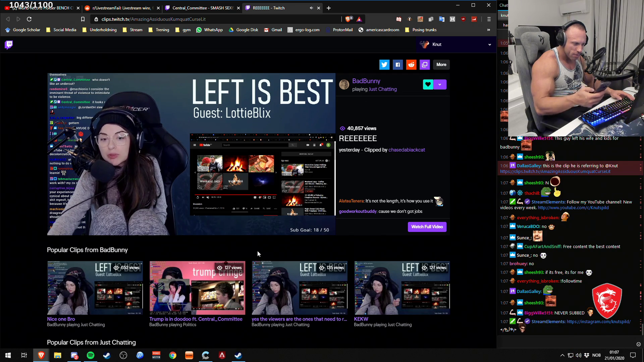Screen dimensions: 644x362
Task: Open the Posing trunks bookmarks folder
Action: 421,30
